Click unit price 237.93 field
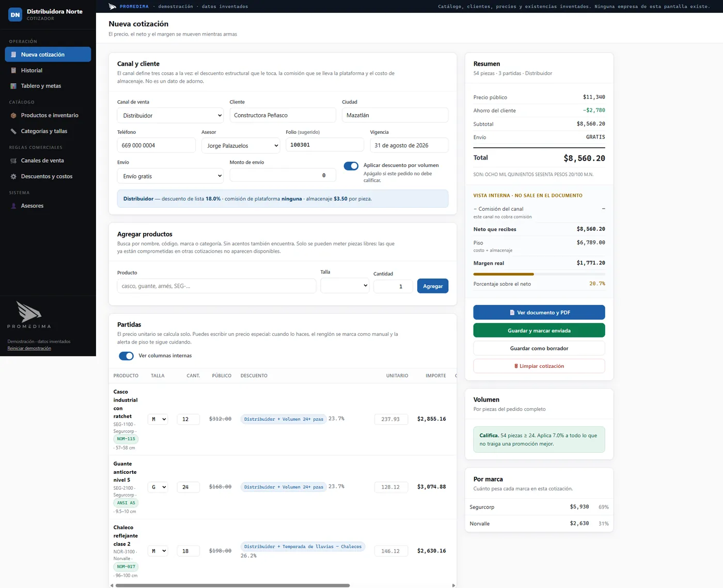The image size is (723, 588). 391,419
